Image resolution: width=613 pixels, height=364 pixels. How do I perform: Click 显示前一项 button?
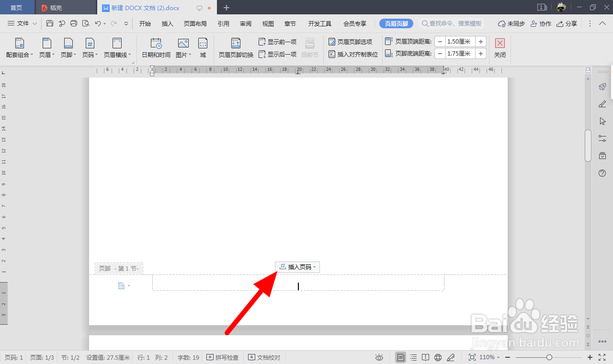click(x=278, y=42)
